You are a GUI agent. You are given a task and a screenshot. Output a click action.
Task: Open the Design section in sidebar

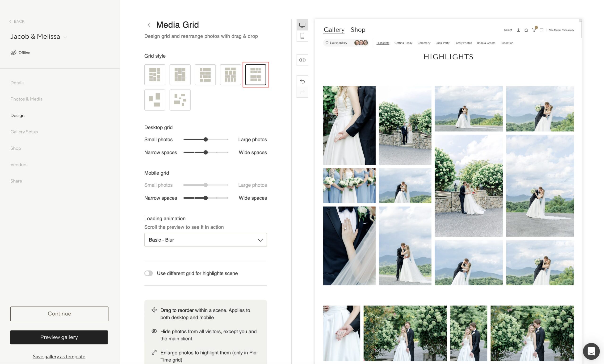(x=17, y=115)
